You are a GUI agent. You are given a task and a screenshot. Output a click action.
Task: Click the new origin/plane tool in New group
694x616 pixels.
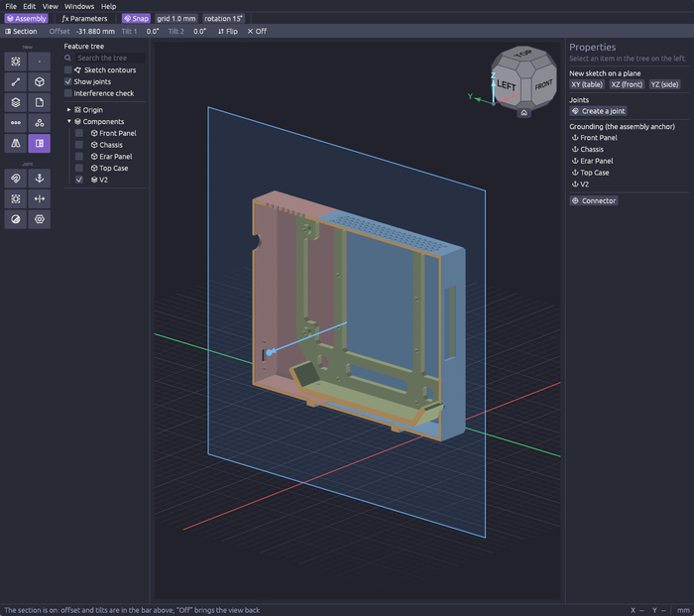click(16, 62)
